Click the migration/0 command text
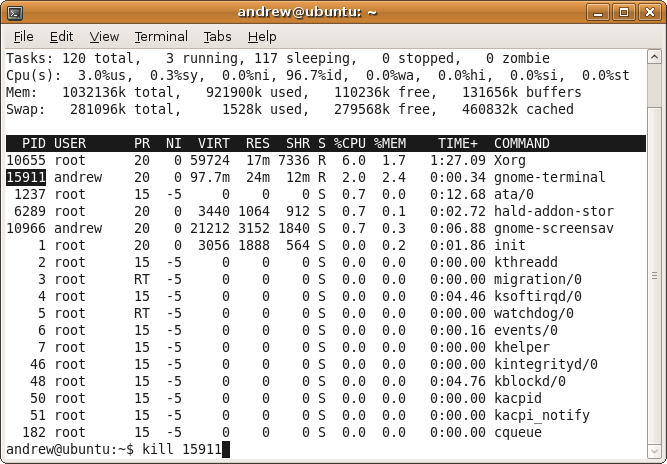 [x=538, y=280]
